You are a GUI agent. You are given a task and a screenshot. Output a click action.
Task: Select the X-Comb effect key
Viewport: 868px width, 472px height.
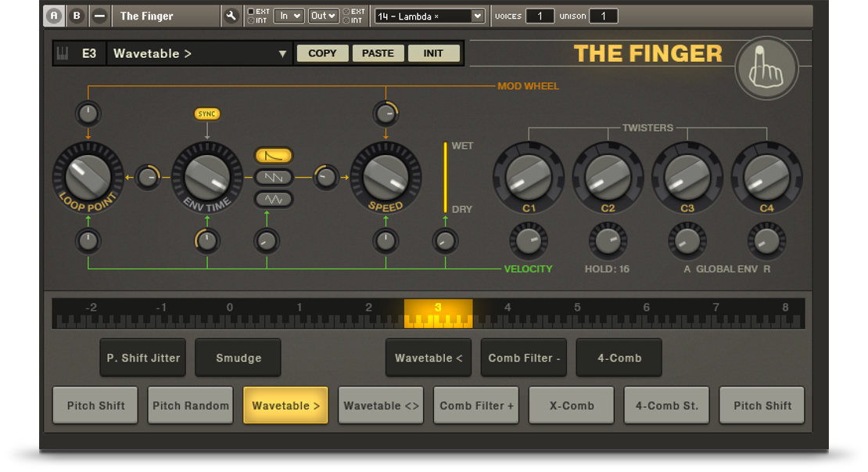(x=572, y=405)
